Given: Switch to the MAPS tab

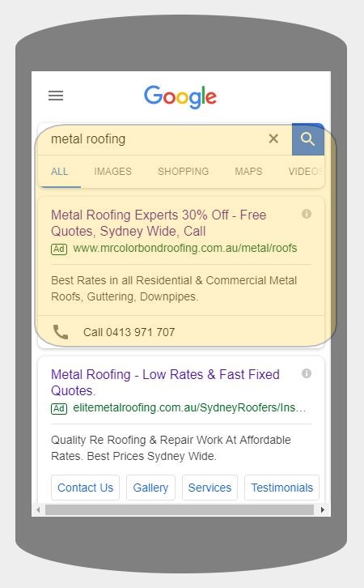Looking at the screenshot, I should coord(248,172).
